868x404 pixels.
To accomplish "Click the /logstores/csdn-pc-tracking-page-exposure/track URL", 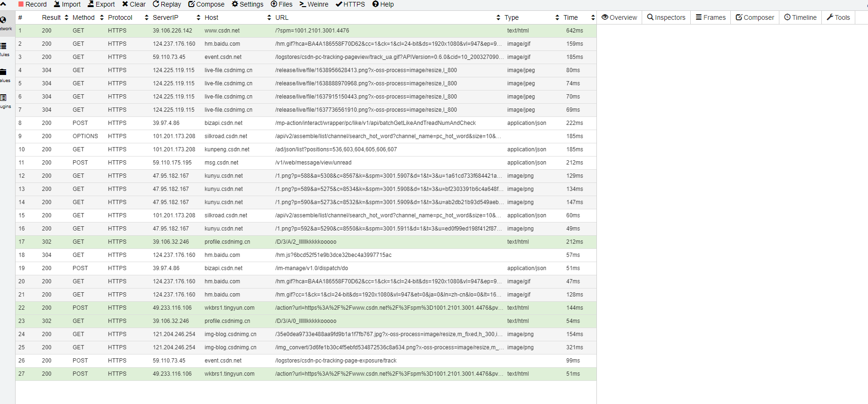I will (x=336, y=361).
